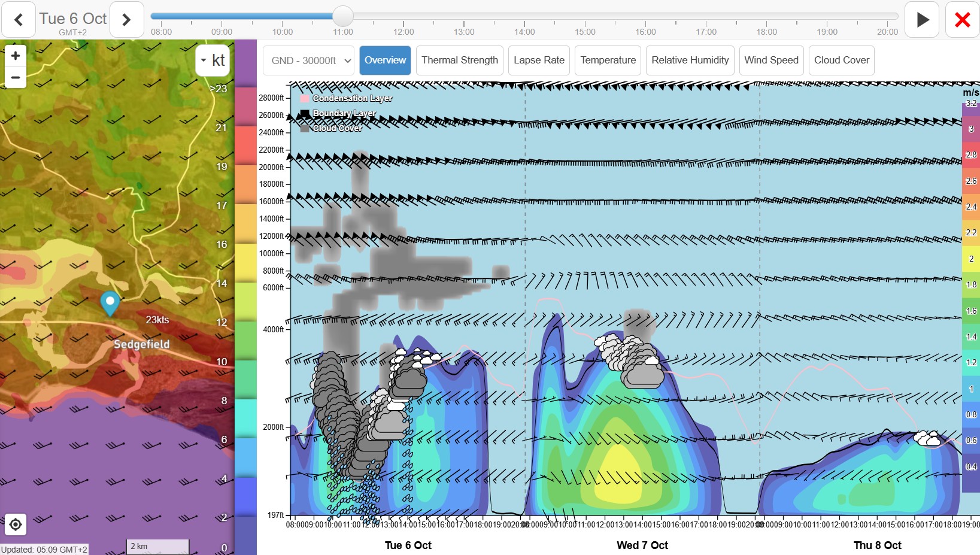This screenshot has height=555, width=980.
Task: Click the time slider handle at 11:00
Action: click(343, 16)
